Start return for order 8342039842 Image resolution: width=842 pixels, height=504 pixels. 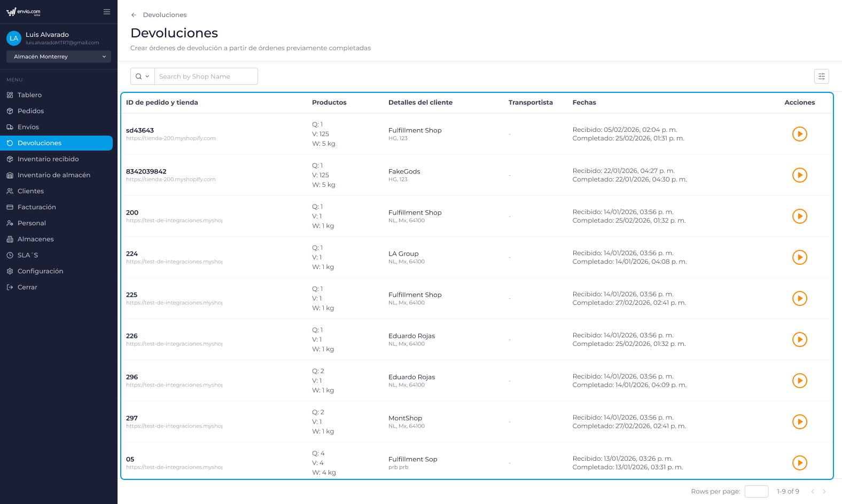(799, 175)
